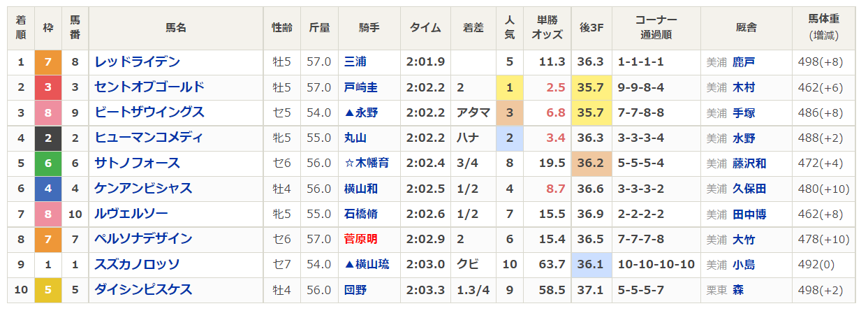Open horse ヒューマンコメディ link
This screenshot has width=868, height=313.
pyautogui.click(x=149, y=138)
